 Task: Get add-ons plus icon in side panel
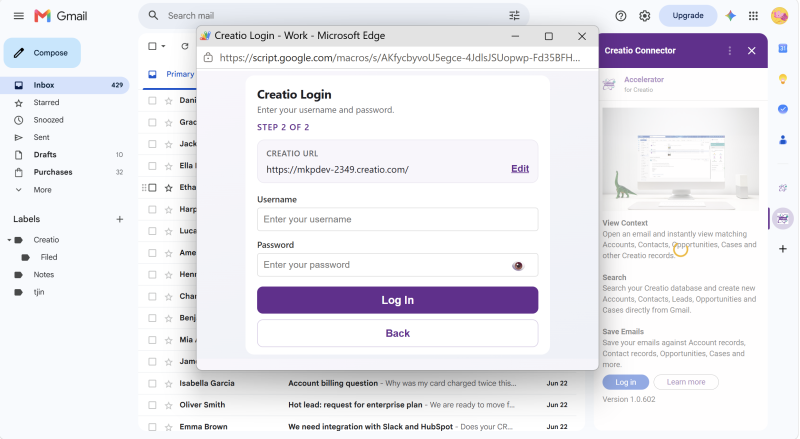783,249
